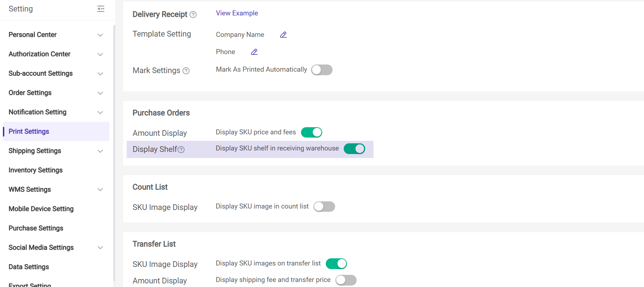Expand the Personal Center section
This screenshot has width=644, height=287.
pos(100,35)
